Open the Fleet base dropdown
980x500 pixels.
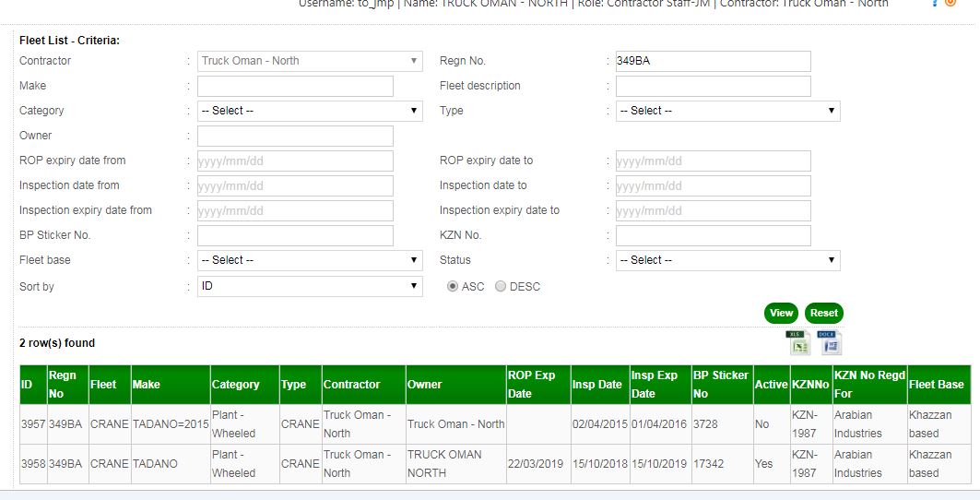click(310, 260)
